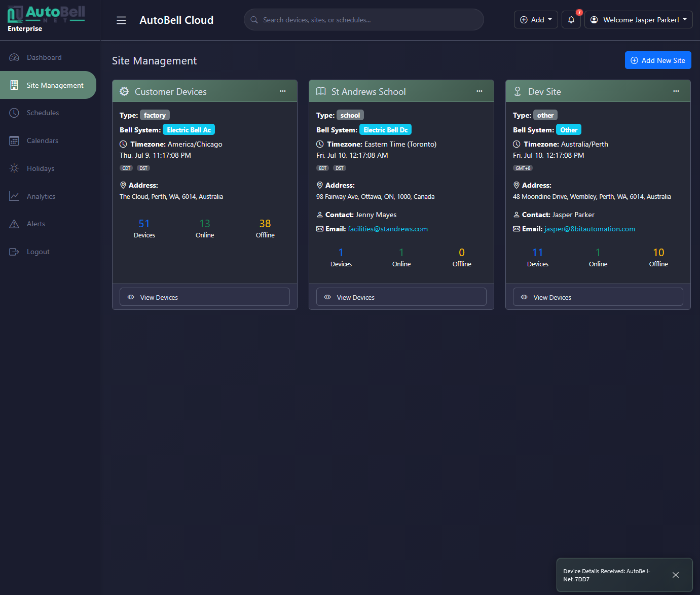Screen dimensions: 700x595
Task: Click the school type badge
Action: click(x=350, y=115)
